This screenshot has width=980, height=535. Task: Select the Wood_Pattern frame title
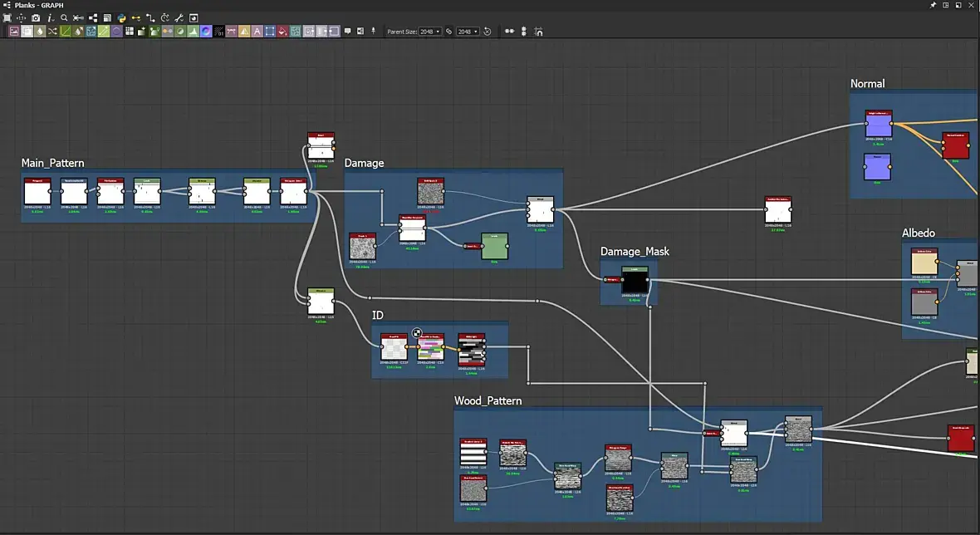pos(488,401)
